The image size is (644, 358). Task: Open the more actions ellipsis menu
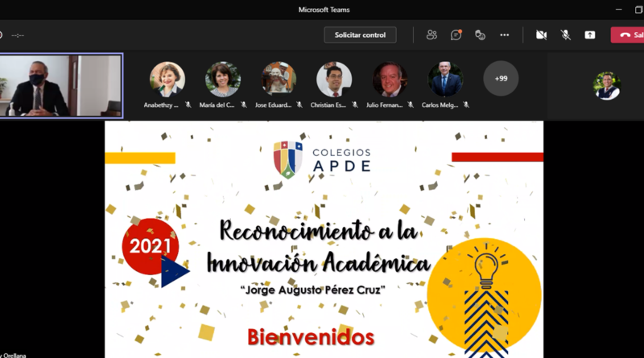[505, 35]
